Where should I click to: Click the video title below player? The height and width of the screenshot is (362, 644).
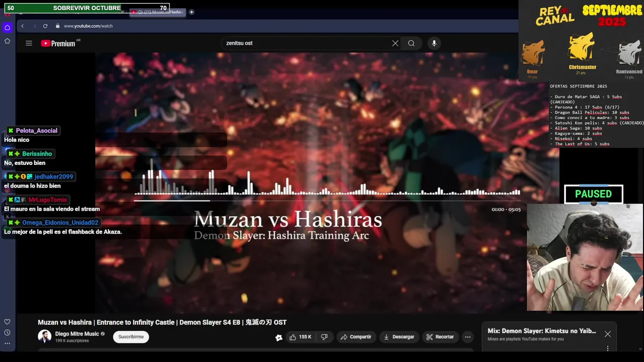[x=162, y=322]
